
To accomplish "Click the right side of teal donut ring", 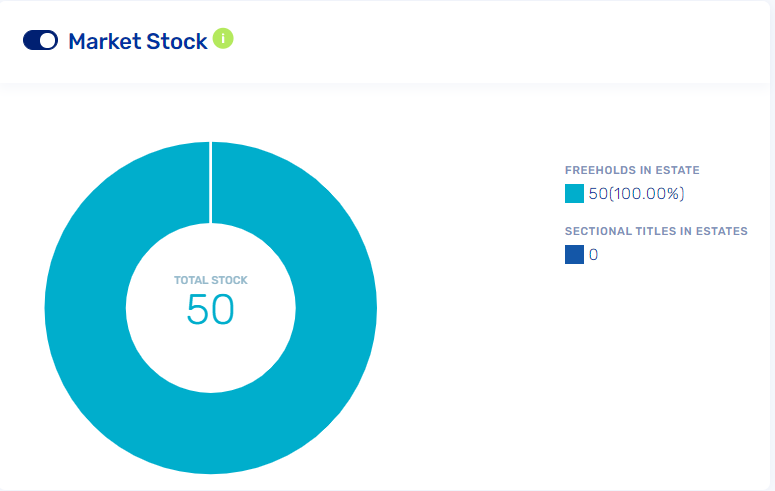I will click(337, 308).
